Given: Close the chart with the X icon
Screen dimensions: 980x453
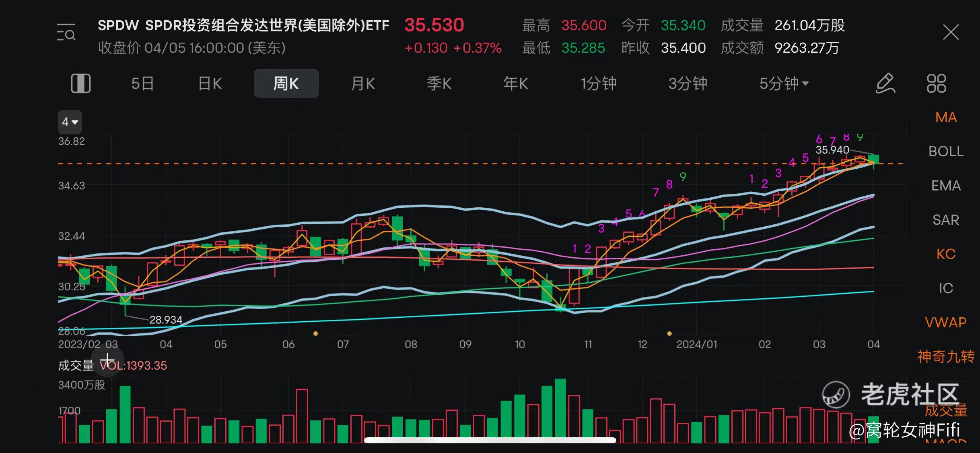Looking at the screenshot, I should point(951,32).
